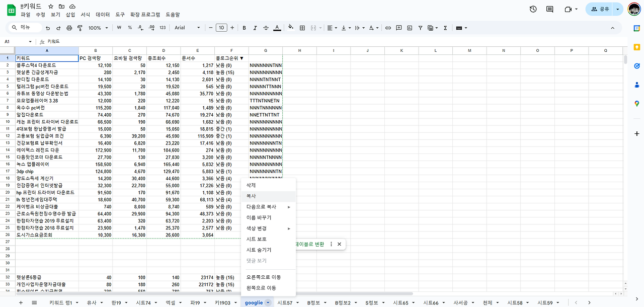Create a filter with the funnel icon
Screen dimensions: 644x307
click(420, 28)
